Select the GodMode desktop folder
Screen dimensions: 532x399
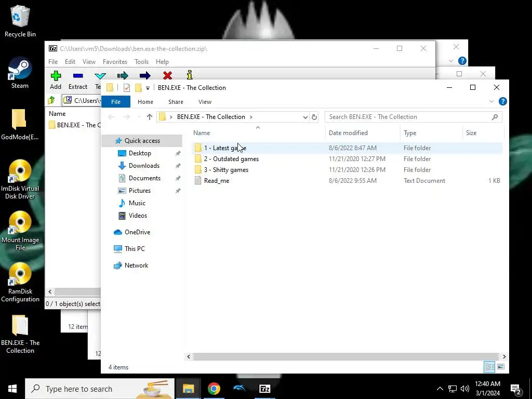tap(20, 125)
